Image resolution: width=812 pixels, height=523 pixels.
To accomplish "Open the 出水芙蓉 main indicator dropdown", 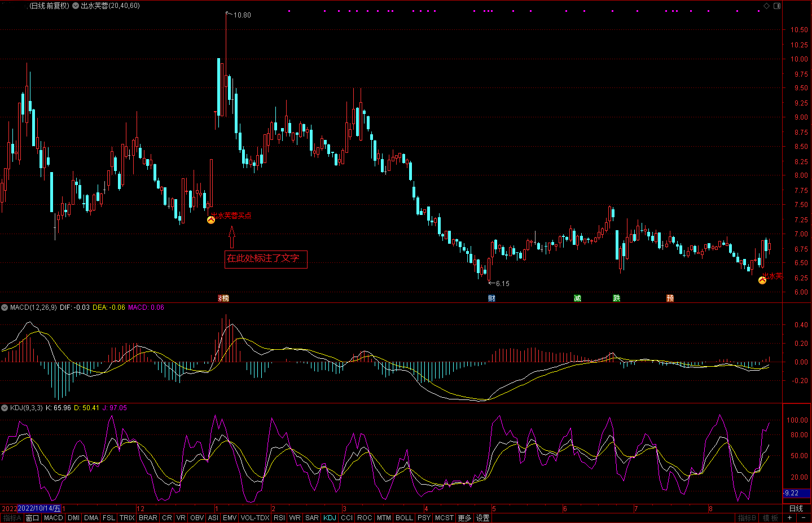I will pos(76,6).
